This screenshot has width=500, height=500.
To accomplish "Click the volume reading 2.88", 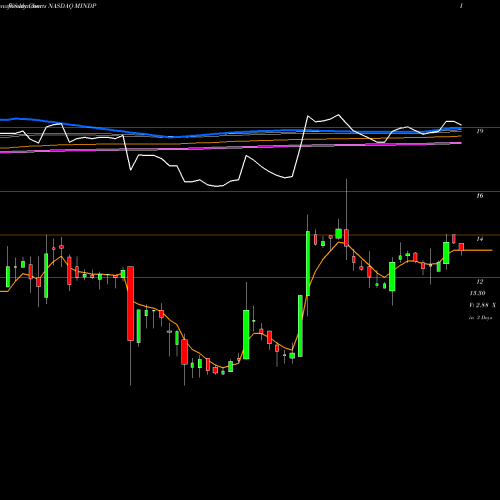I will click(x=482, y=305).
